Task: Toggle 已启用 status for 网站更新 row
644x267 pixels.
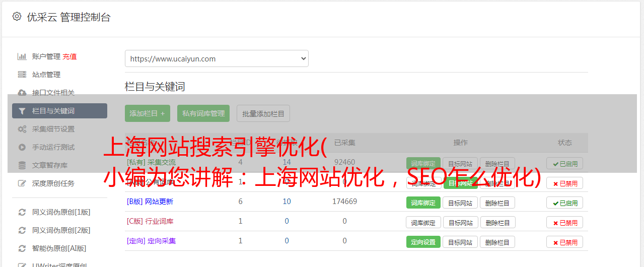Action: 564,203
